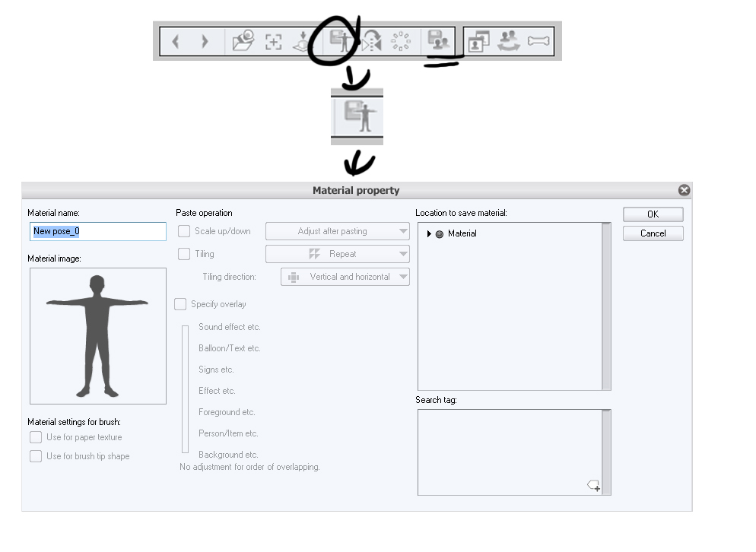Click the previous pose left arrow
This screenshot has height=552, width=756.
pyautogui.click(x=176, y=42)
